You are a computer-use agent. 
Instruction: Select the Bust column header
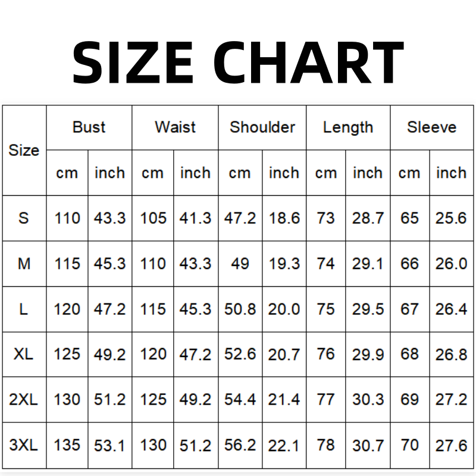point(89,127)
